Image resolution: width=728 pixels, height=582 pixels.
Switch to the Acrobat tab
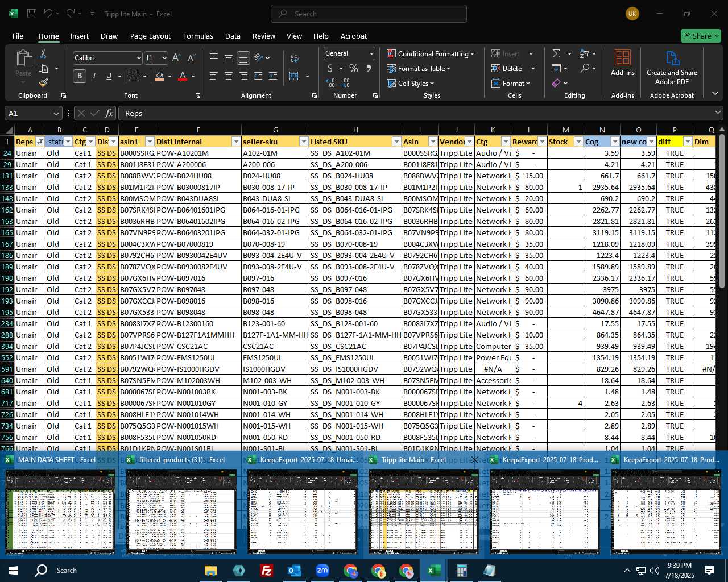pos(354,36)
